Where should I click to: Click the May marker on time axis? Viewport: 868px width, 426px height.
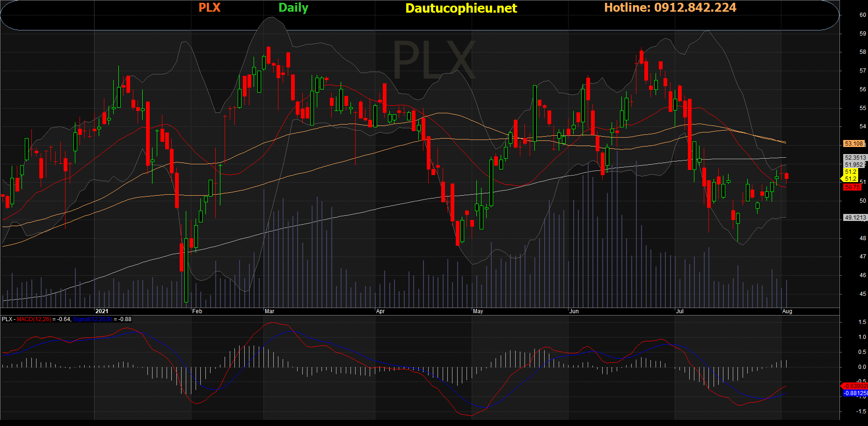(x=478, y=311)
